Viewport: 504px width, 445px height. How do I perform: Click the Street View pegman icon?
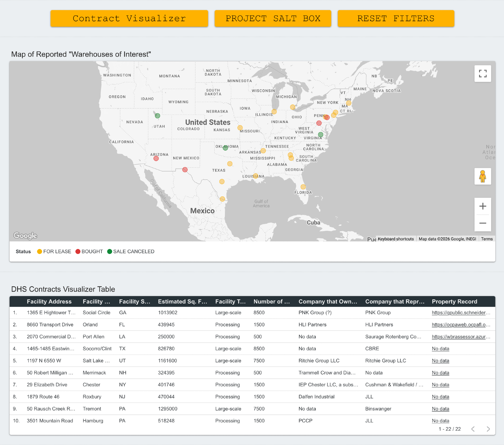[x=482, y=176]
